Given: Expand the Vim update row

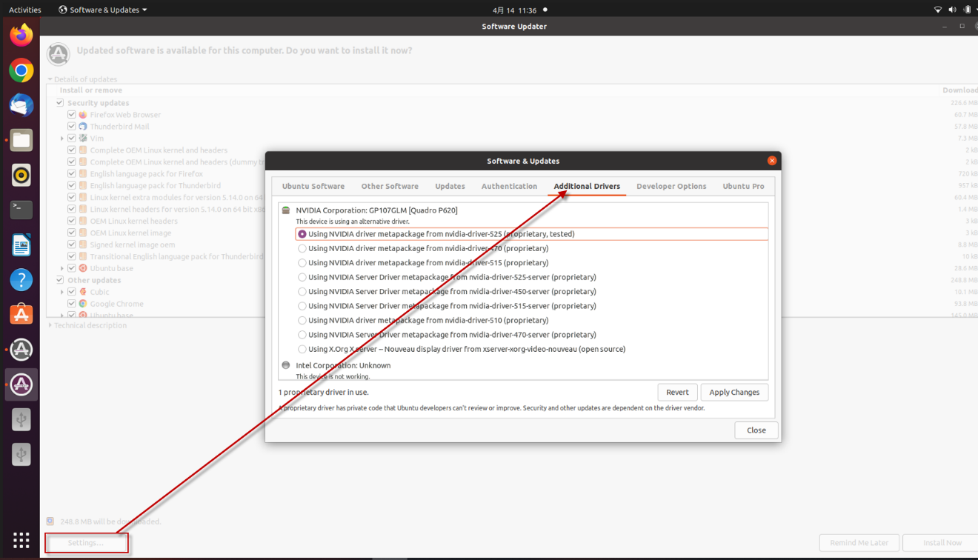Looking at the screenshot, I should pos(62,139).
